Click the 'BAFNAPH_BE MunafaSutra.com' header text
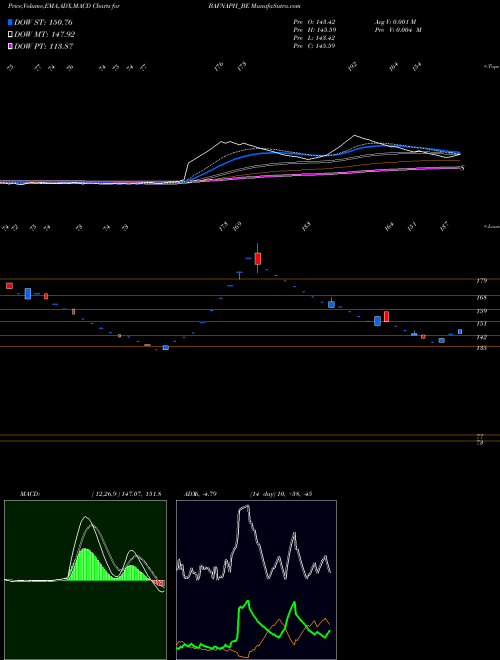500x660 pixels. [254, 6]
